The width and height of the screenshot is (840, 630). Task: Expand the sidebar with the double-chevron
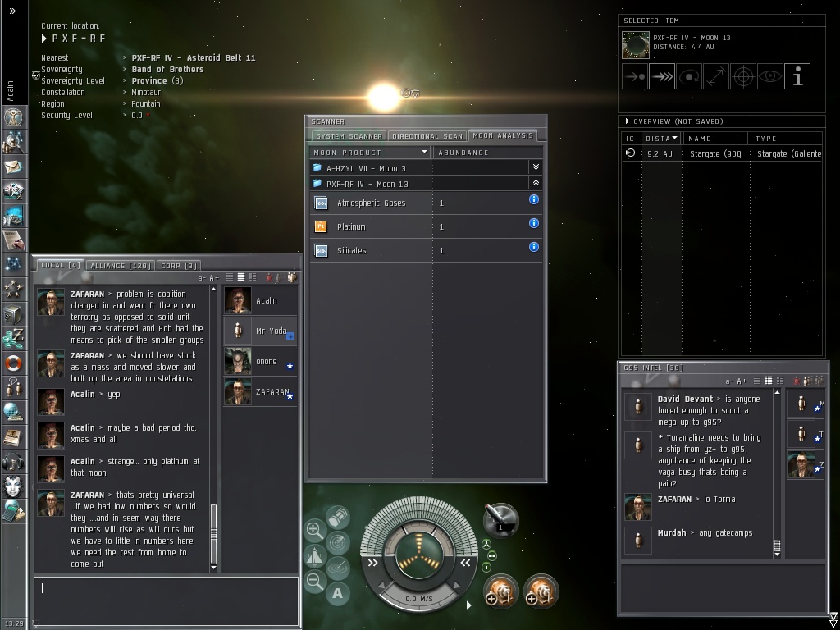tap(13, 11)
